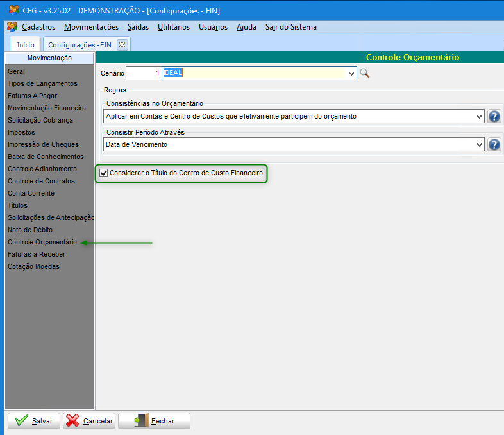Click the app icon beside the Cadastros menu
Image resolution: width=504 pixels, height=435 pixels.
(x=12, y=27)
